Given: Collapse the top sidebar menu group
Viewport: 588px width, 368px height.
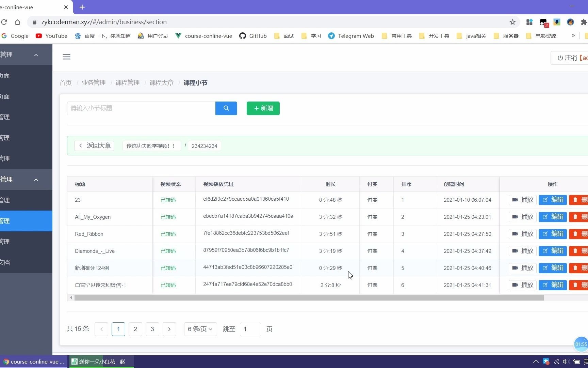Looking at the screenshot, I should [36, 55].
